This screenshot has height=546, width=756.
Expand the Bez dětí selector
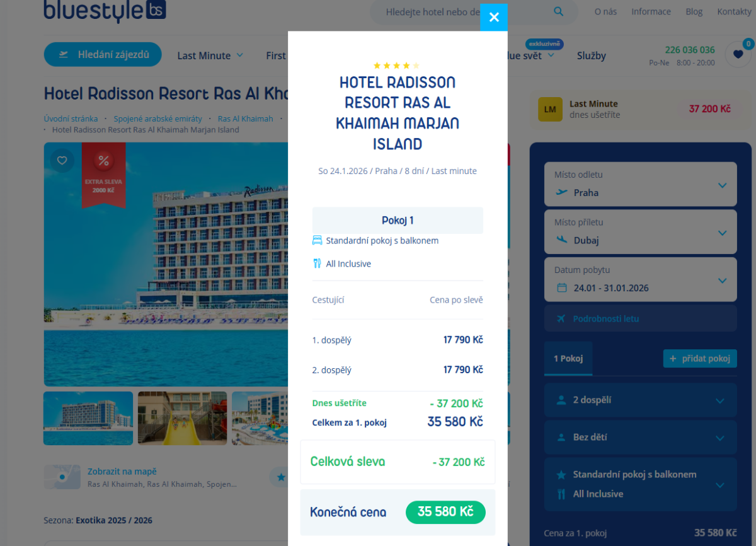pos(640,437)
